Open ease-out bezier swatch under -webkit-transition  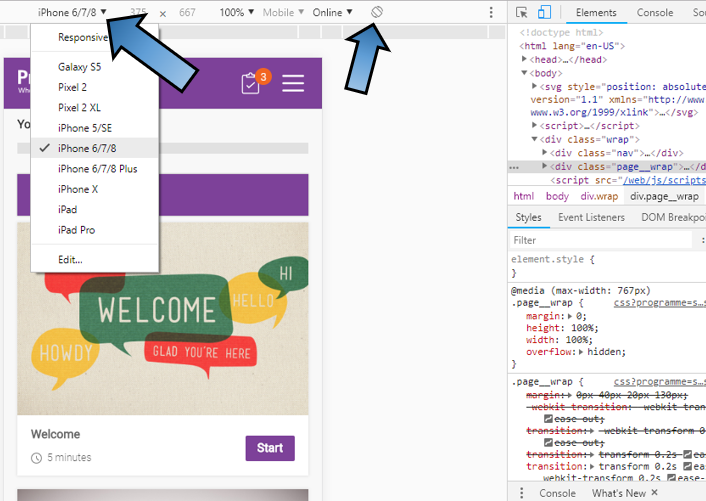click(x=548, y=419)
